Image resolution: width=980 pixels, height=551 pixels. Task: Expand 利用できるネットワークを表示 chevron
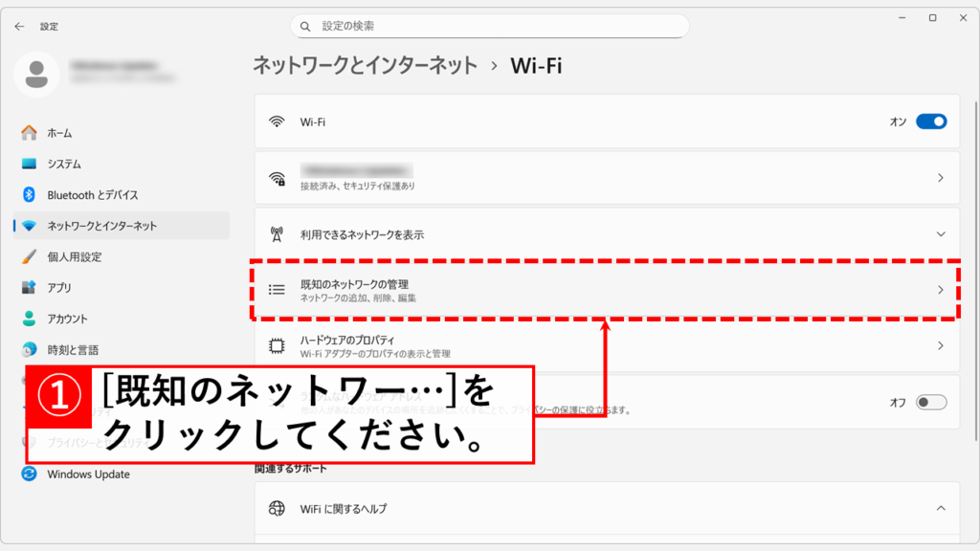pos(941,234)
